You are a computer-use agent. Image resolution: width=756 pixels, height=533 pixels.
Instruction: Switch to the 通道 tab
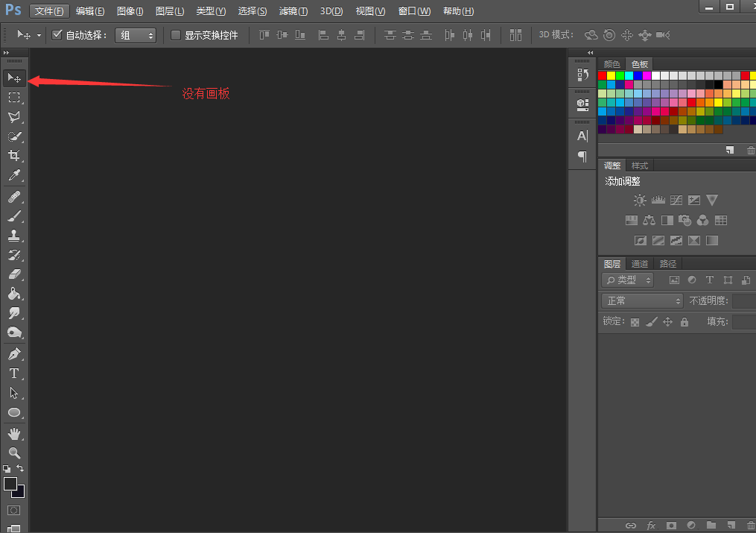[x=639, y=264]
